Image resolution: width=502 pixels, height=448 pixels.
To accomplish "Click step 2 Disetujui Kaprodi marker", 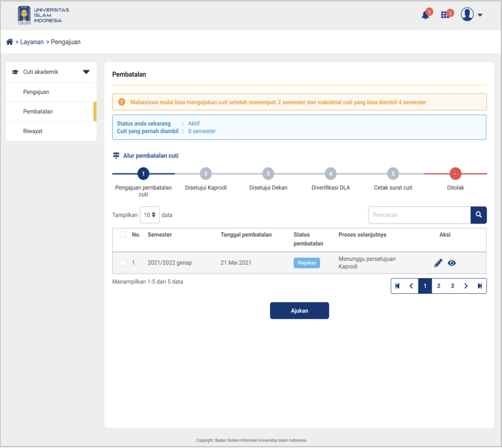I will click(x=206, y=174).
